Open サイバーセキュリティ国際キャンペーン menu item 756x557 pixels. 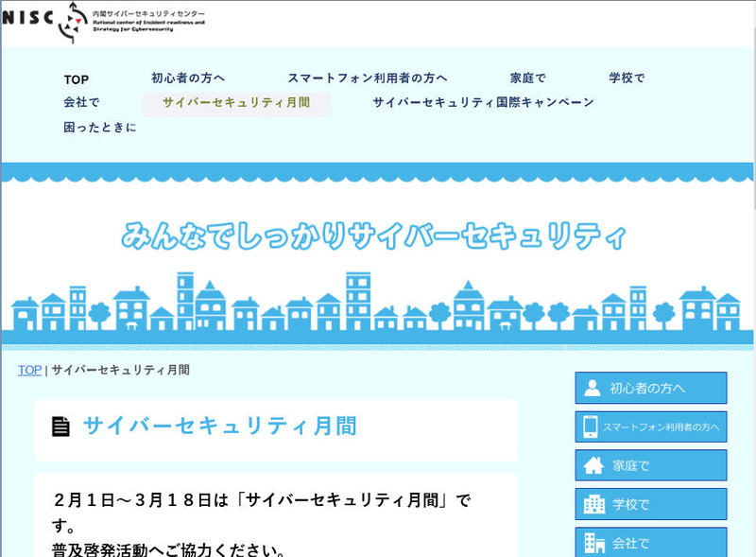(x=483, y=103)
